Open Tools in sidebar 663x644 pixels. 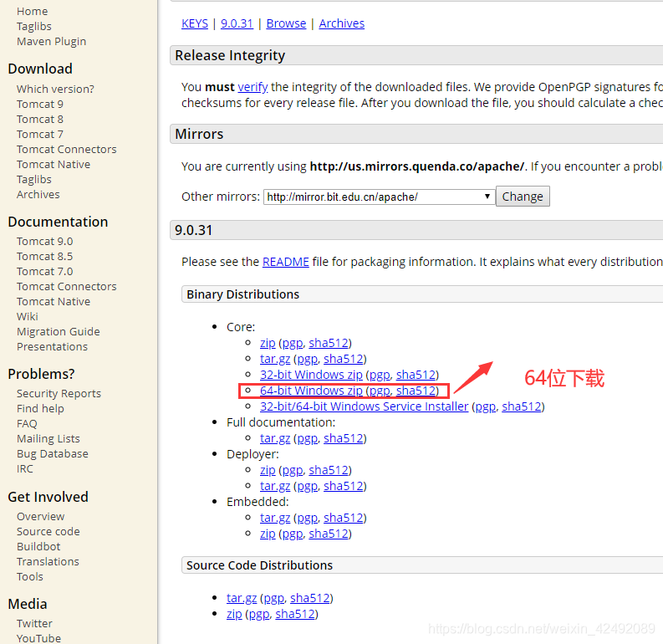point(30,577)
